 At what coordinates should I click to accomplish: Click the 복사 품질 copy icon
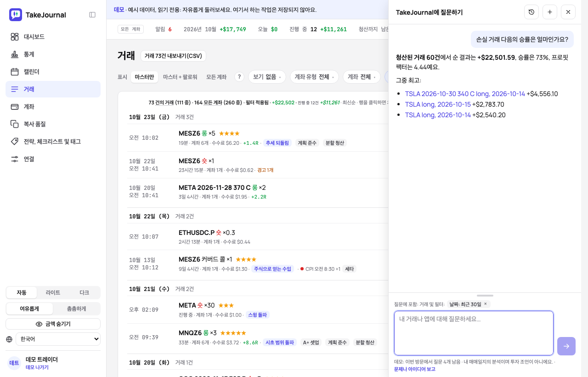point(15,124)
